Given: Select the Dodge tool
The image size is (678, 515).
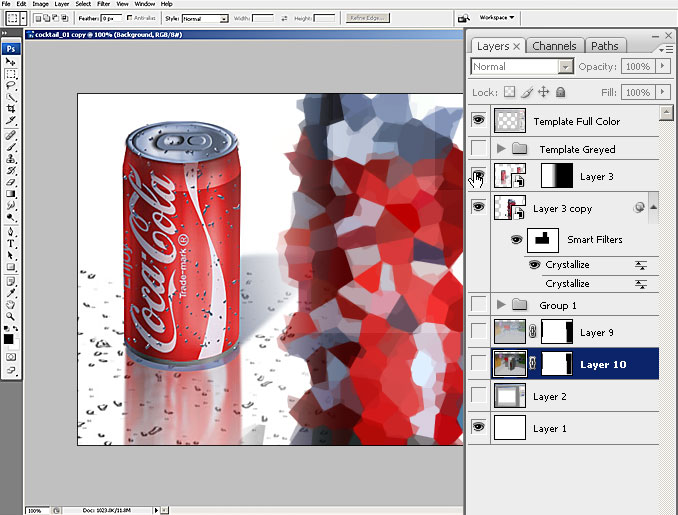Looking at the screenshot, I should [x=11, y=217].
